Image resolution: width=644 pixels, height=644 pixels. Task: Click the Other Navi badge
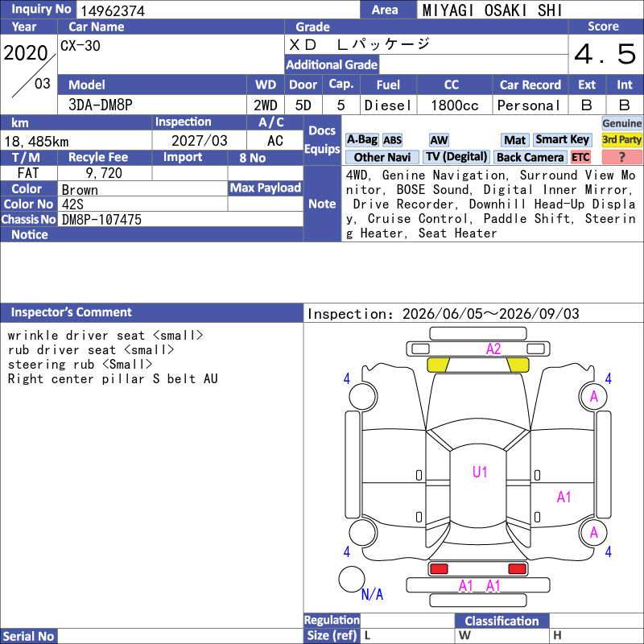382,157
